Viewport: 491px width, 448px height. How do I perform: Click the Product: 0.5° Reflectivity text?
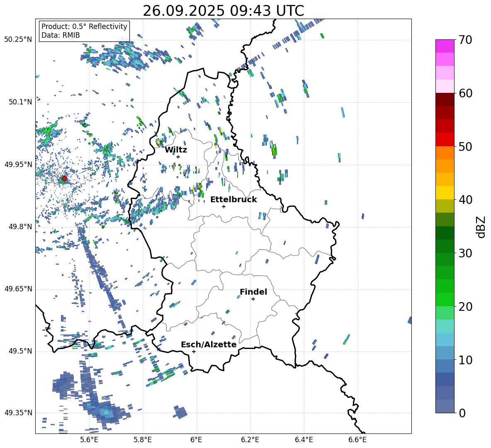(x=84, y=27)
